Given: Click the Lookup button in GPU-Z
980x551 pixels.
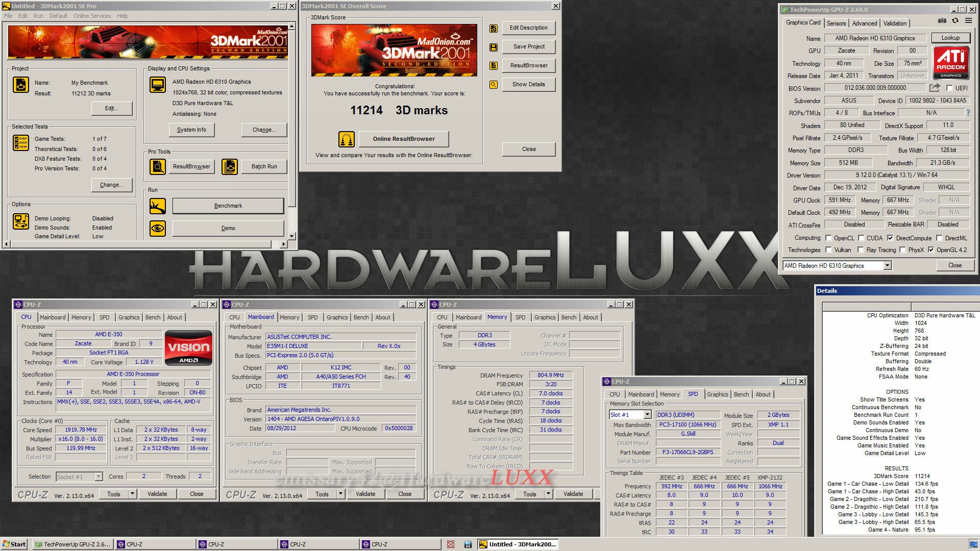Looking at the screenshot, I should (x=950, y=38).
